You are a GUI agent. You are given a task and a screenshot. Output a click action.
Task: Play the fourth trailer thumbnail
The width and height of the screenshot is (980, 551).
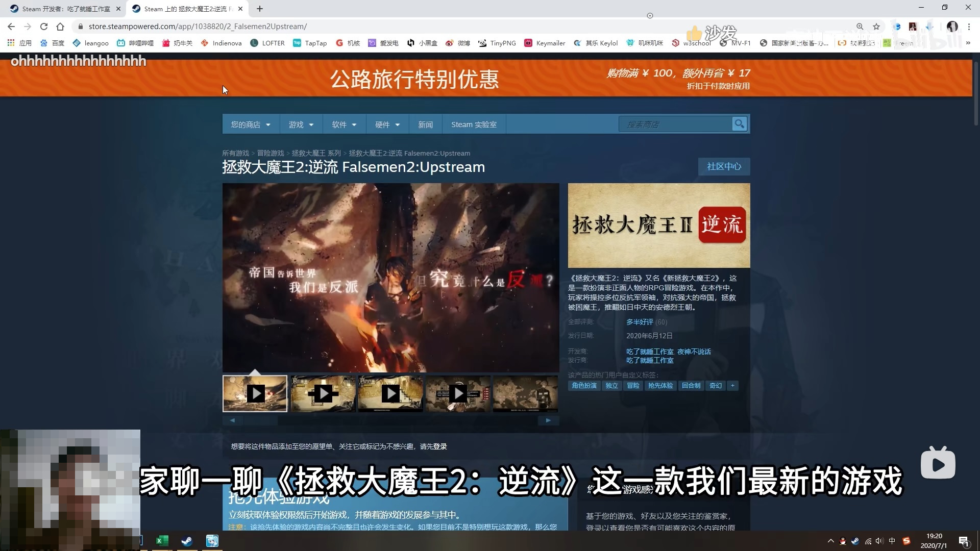[x=458, y=393]
